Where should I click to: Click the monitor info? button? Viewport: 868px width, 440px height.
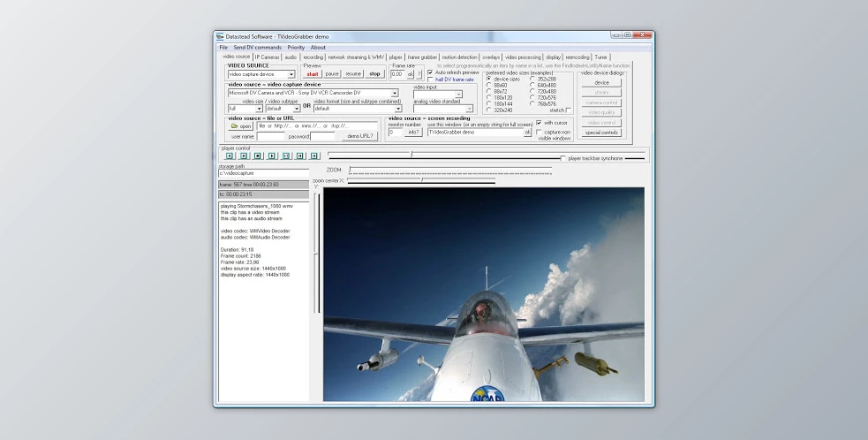coord(413,133)
